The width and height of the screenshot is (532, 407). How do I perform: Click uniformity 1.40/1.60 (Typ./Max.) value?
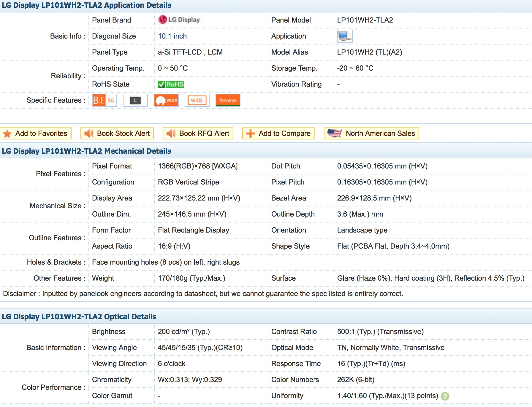tap(388, 396)
